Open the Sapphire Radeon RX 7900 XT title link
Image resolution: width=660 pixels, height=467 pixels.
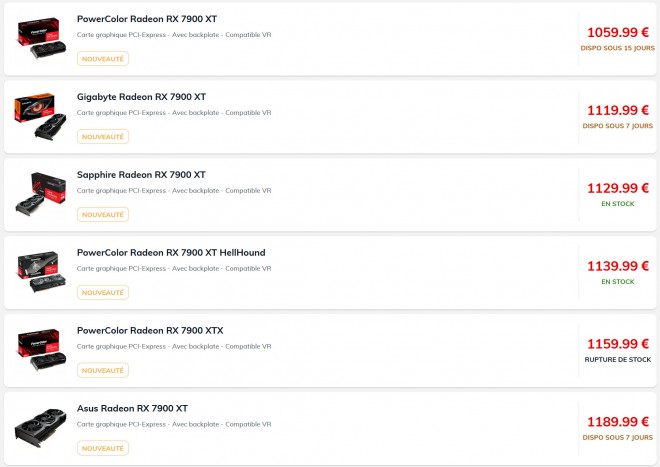pyautogui.click(x=141, y=175)
